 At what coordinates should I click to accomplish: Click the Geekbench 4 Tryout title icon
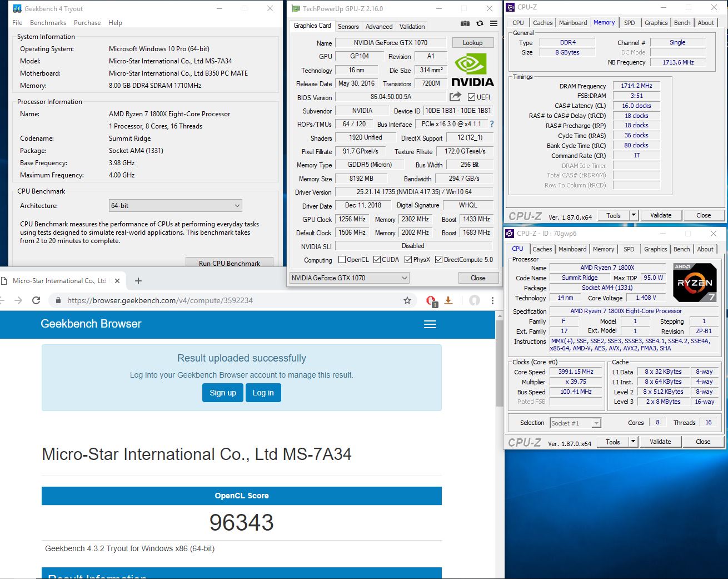(x=17, y=8)
